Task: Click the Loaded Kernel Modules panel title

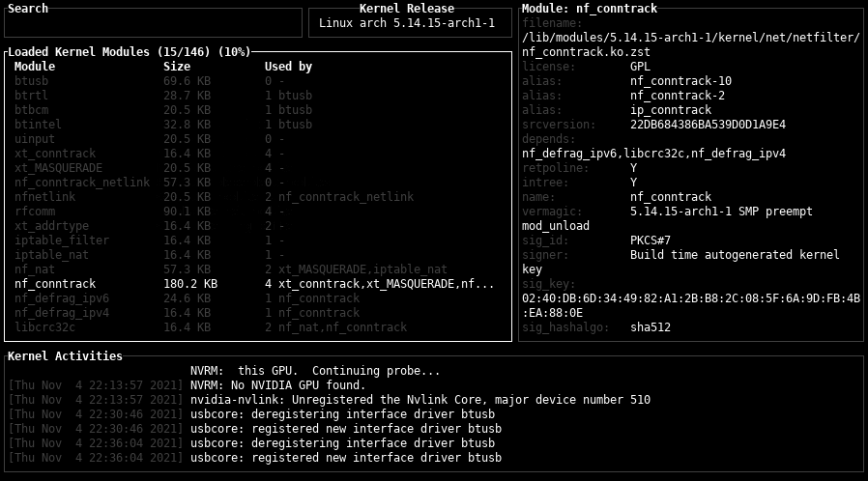Action: tap(129, 52)
